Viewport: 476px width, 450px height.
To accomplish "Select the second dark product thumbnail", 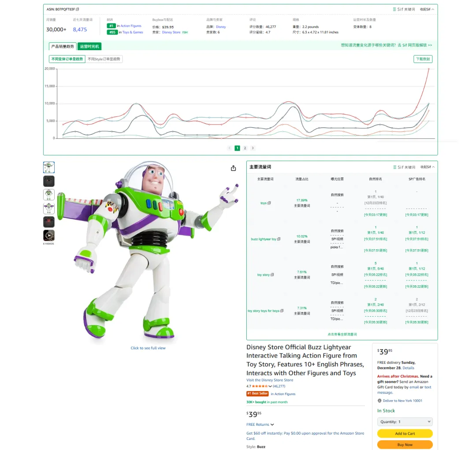I will click(49, 181).
